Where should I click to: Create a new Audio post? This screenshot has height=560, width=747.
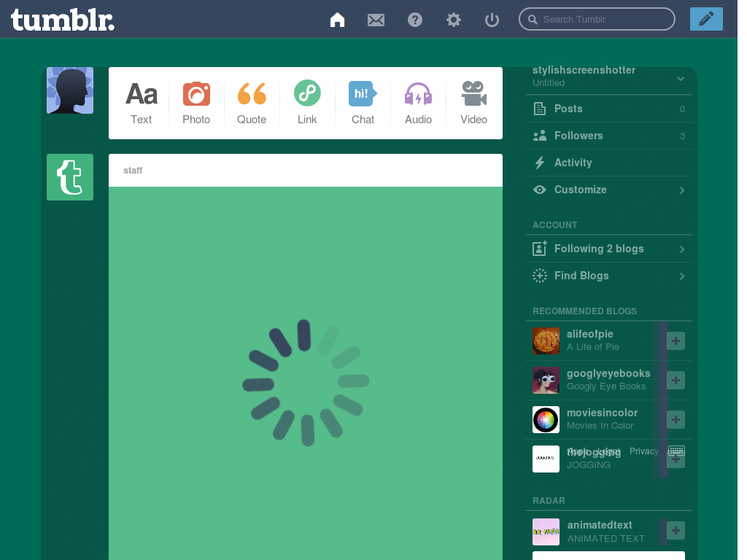click(x=418, y=103)
